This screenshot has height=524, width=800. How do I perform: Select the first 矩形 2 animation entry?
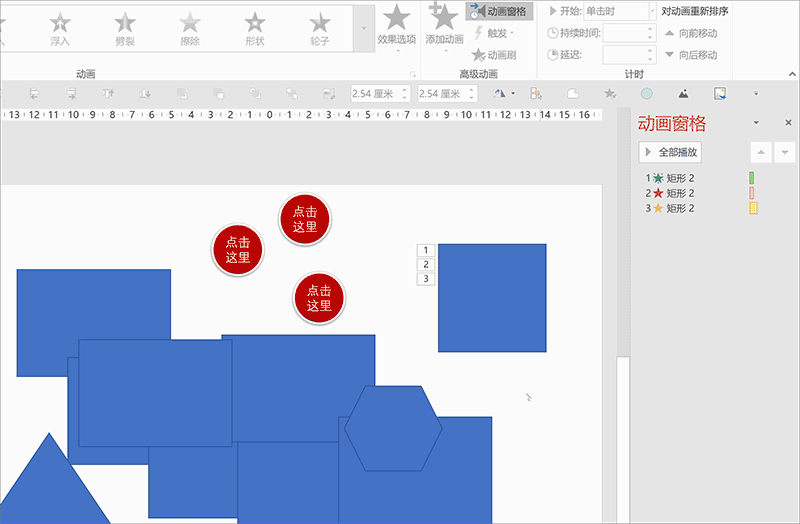[x=680, y=178]
